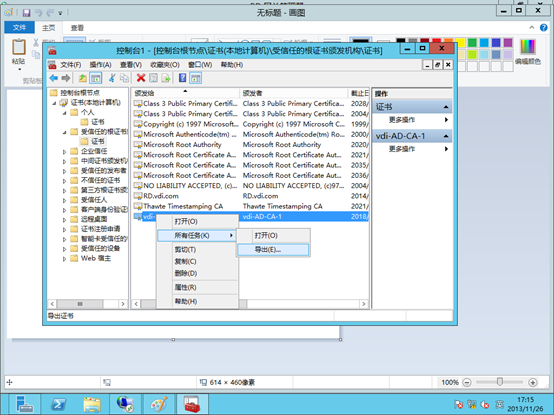Viewport: 554px width, 415px height.
Task: Pick the green color swatch
Action: (472, 43)
